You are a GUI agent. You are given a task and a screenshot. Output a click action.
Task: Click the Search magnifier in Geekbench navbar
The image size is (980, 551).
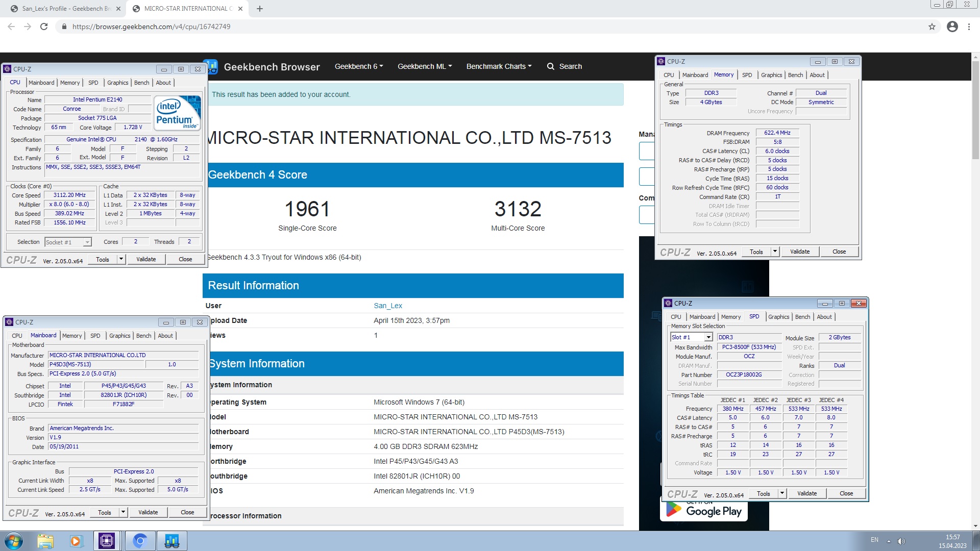pyautogui.click(x=551, y=66)
